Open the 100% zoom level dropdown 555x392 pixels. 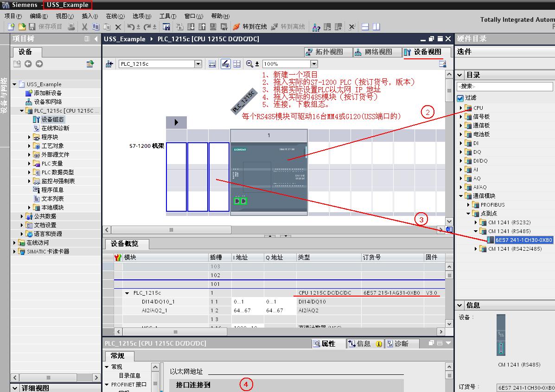pyautogui.click(x=314, y=63)
